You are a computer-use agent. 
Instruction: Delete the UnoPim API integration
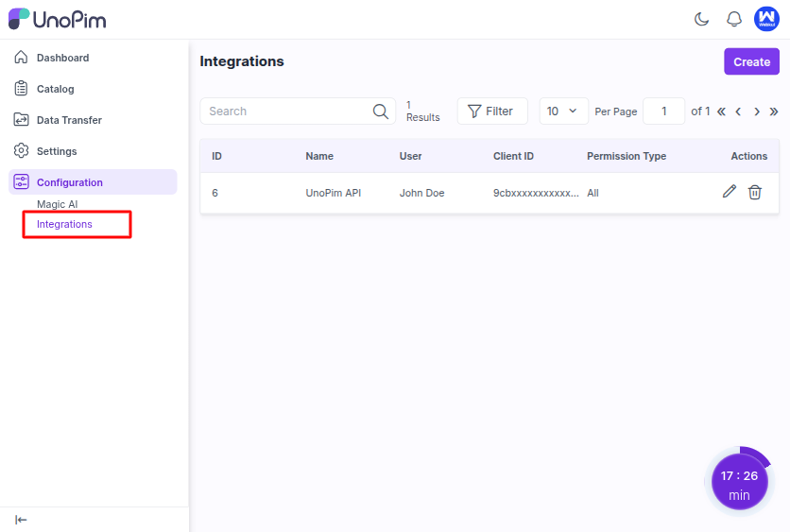(755, 192)
